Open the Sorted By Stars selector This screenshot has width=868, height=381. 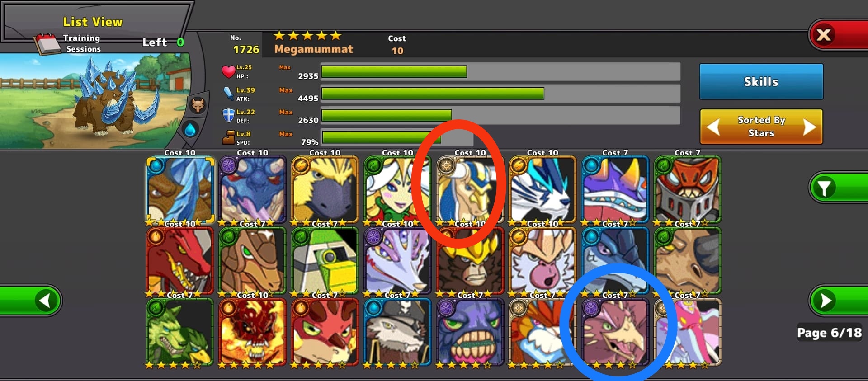pos(761,127)
